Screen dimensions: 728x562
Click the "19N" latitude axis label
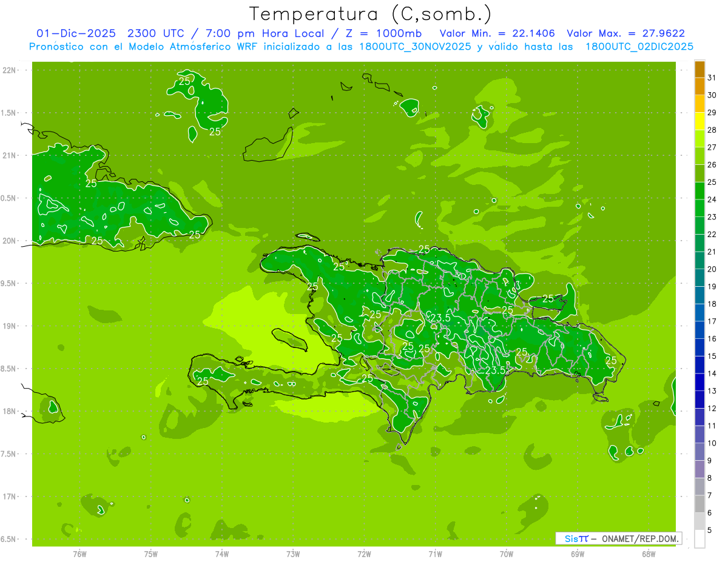pyautogui.click(x=10, y=326)
